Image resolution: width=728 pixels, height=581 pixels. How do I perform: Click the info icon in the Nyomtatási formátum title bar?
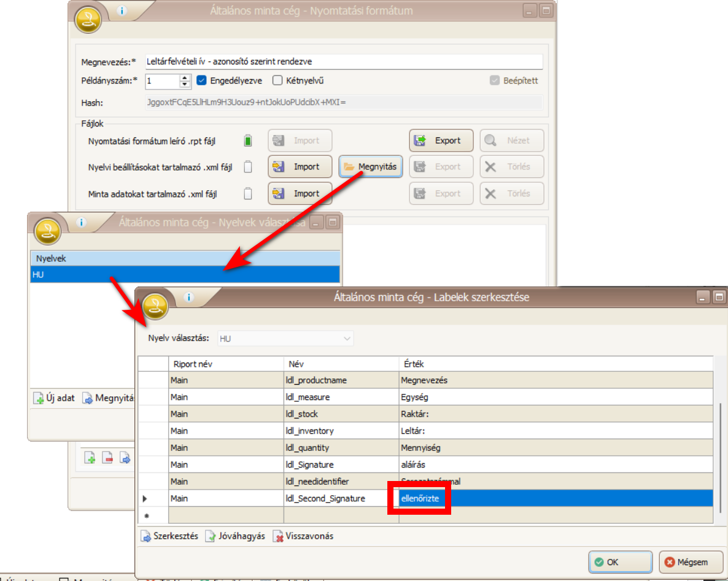(x=121, y=11)
